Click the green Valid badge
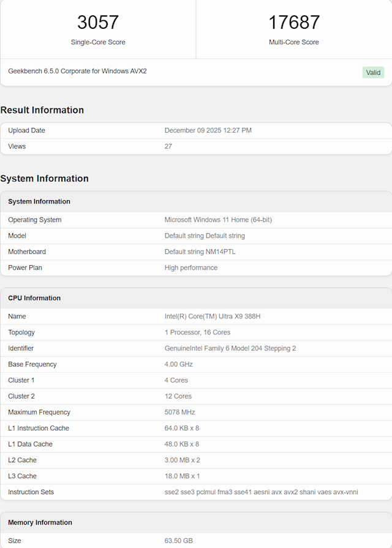 tap(373, 72)
